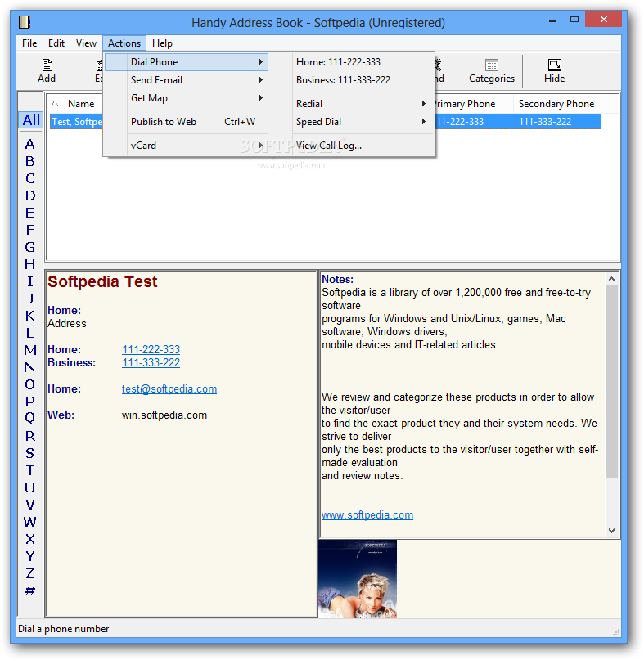Screen dimensions: 644x660
Task: Filter contacts by letter Q
Action: [x=29, y=418]
